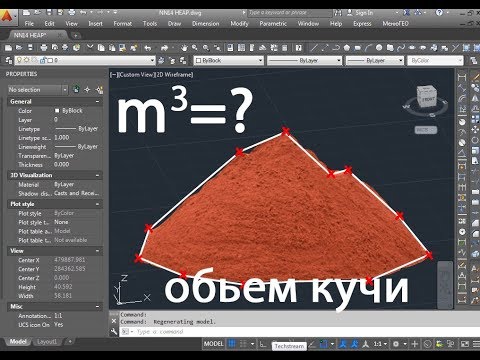Click the Redo arrow icon
Image resolution: width=480 pixels, height=360 pixels.
coord(164,48)
